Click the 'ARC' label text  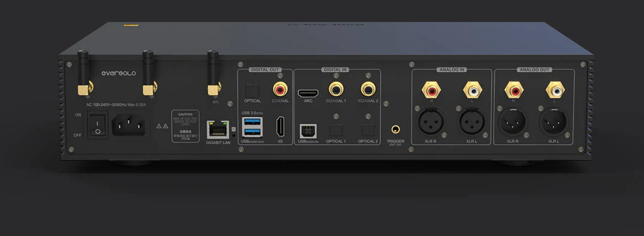click(x=308, y=101)
